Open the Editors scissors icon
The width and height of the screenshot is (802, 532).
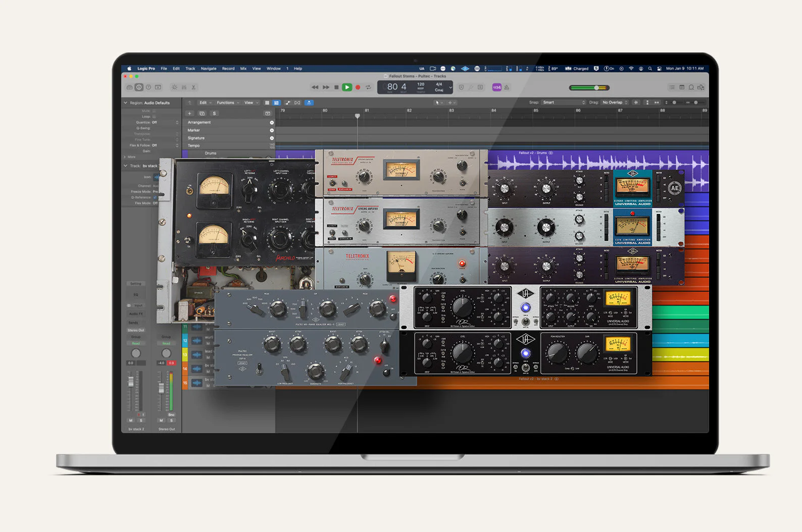pyautogui.click(x=193, y=87)
